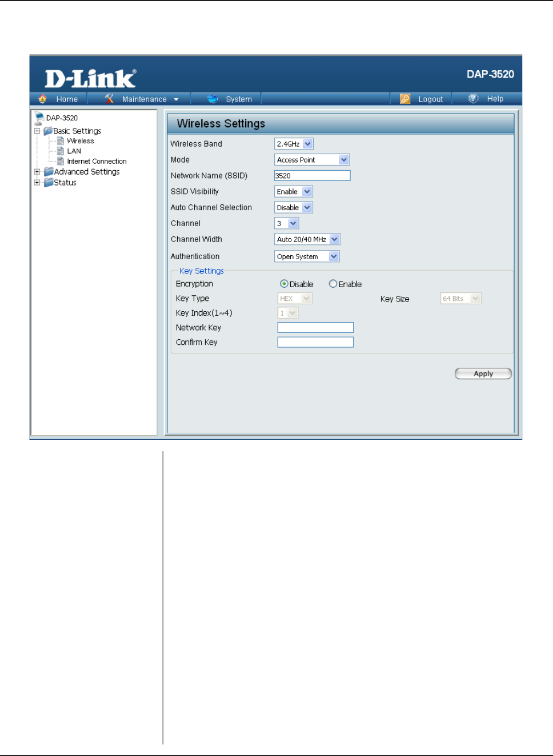Click the Wireless page icon in tree
Image resolution: width=553 pixels, height=756 pixels.
[x=61, y=141]
